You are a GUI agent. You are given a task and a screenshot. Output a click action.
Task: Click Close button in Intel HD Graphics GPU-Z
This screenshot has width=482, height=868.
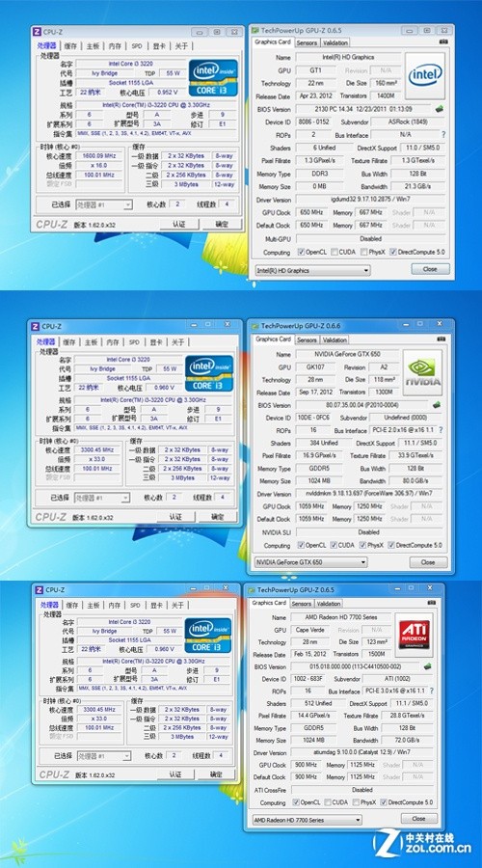pos(430,269)
